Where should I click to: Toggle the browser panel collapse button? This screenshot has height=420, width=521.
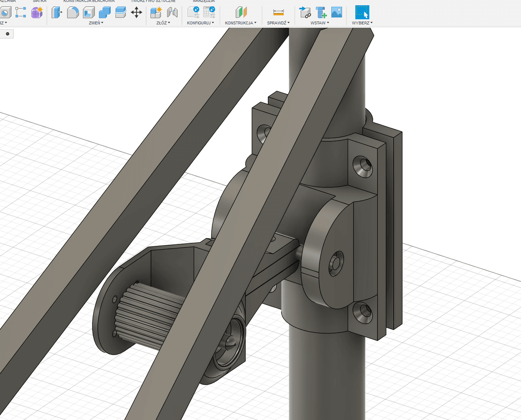pyautogui.click(x=7, y=34)
